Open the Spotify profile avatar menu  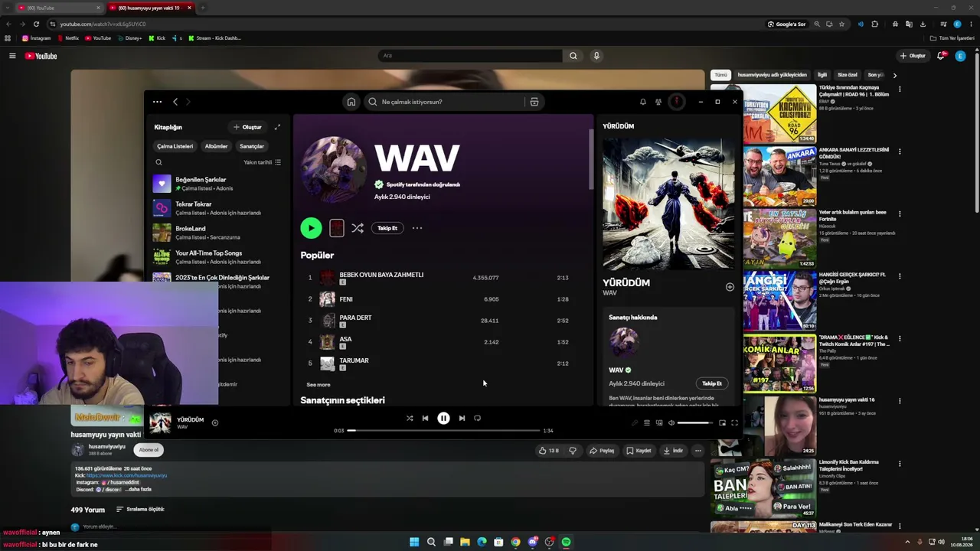click(x=676, y=102)
